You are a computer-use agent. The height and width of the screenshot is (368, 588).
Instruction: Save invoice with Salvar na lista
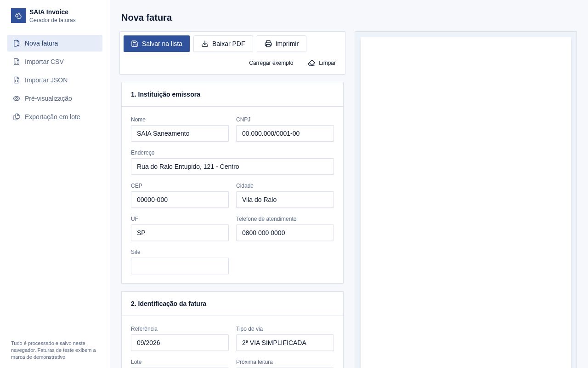pyautogui.click(x=157, y=44)
